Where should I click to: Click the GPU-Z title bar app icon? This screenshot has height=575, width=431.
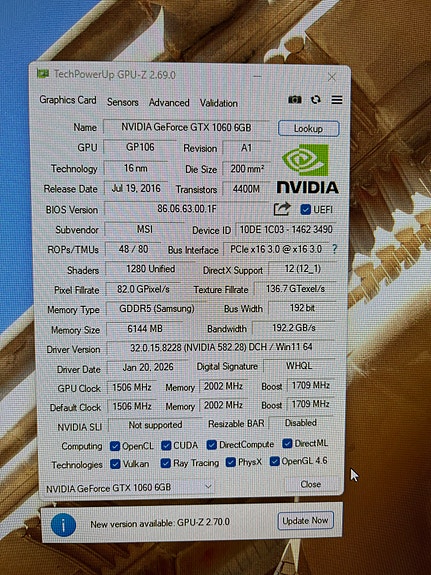[x=43, y=73]
